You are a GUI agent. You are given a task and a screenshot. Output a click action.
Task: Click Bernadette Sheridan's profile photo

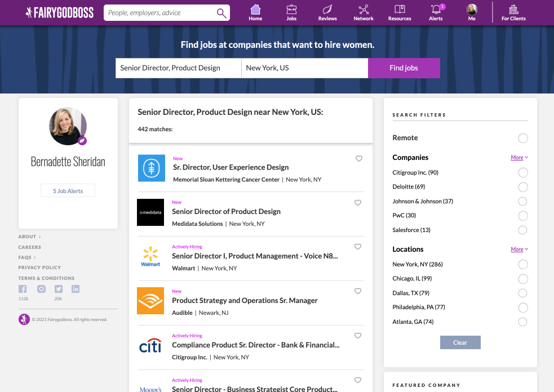(x=68, y=126)
